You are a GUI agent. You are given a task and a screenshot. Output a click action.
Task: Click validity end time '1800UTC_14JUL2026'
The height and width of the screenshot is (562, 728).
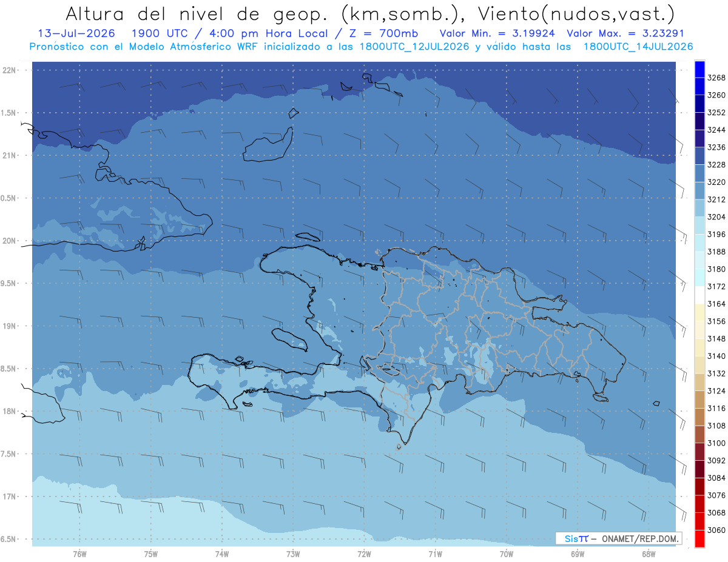coord(638,47)
